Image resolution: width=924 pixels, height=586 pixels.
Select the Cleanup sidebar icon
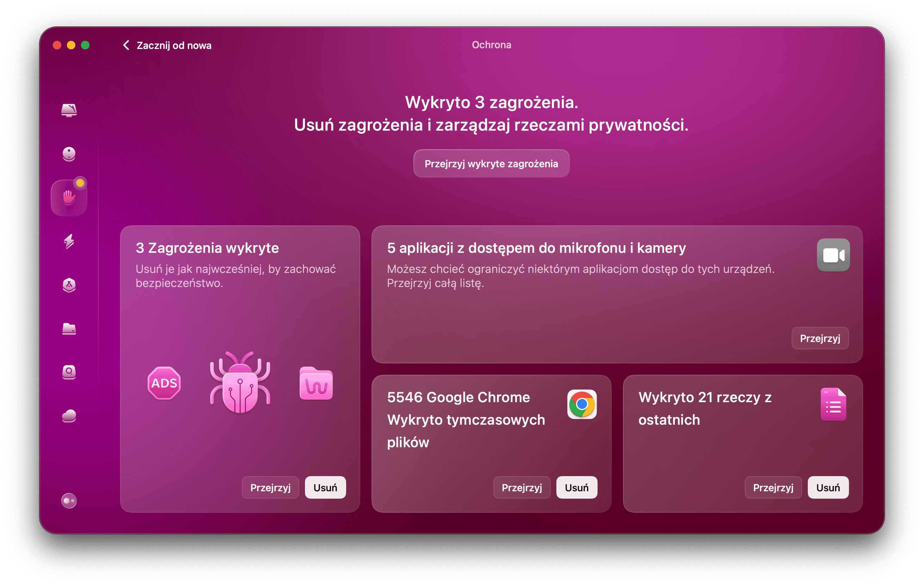tap(69, 153)
